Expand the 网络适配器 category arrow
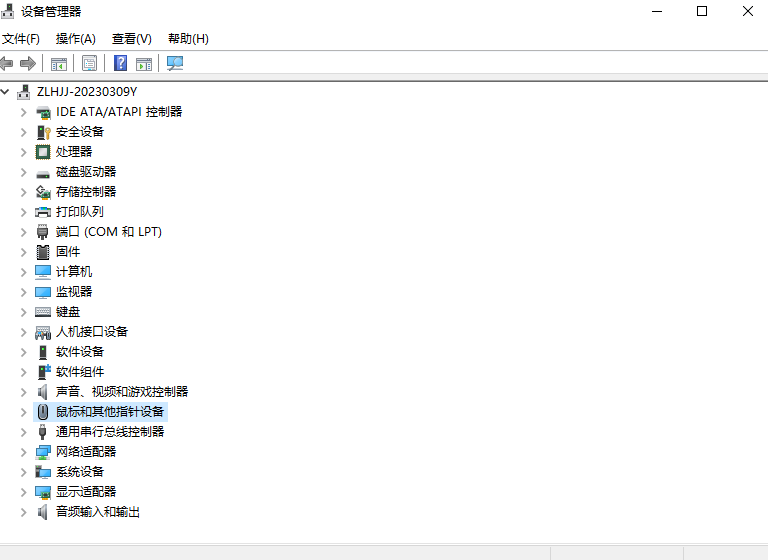Image resolution: width=768 pixels, height=560 pixels. click(x=23, y=452)
